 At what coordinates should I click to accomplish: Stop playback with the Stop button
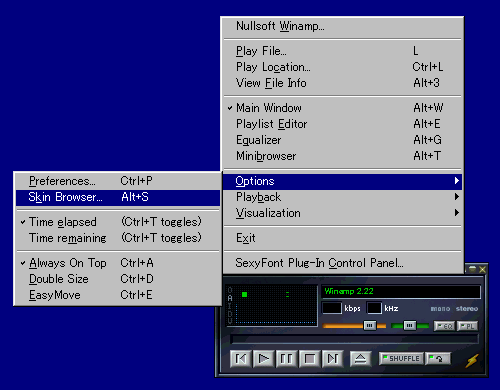(310, 359)
